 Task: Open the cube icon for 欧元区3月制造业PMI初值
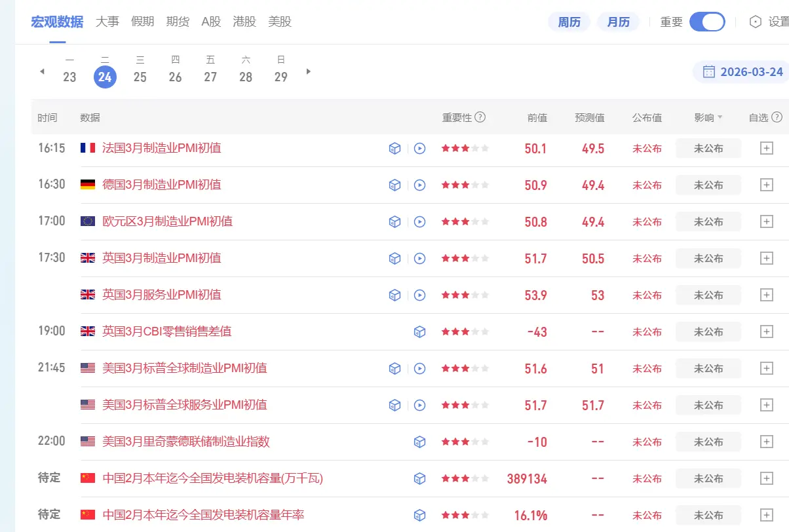(x=394, y=222)
